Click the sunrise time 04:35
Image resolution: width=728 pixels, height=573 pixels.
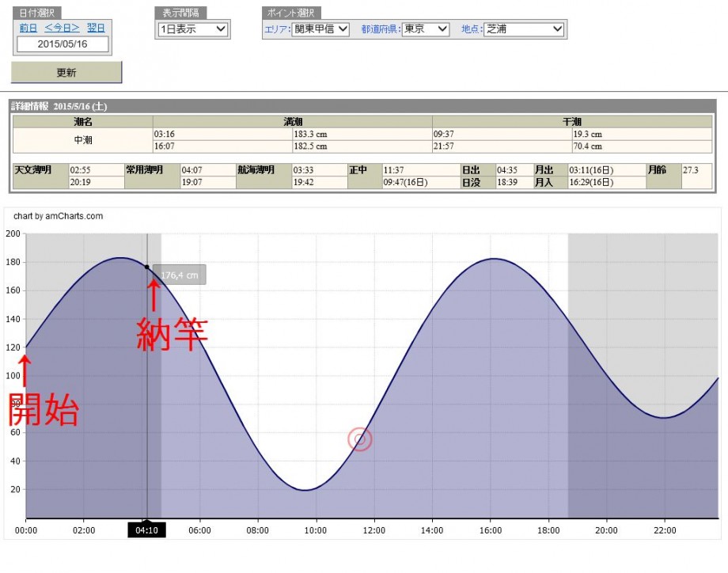click(507, 170)
